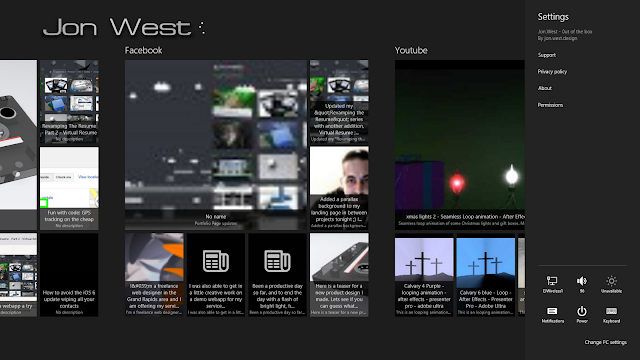This screenshot has width=640, height=360.
Task: Open the Notifications icon in Settings
Action: click(553, 315)
